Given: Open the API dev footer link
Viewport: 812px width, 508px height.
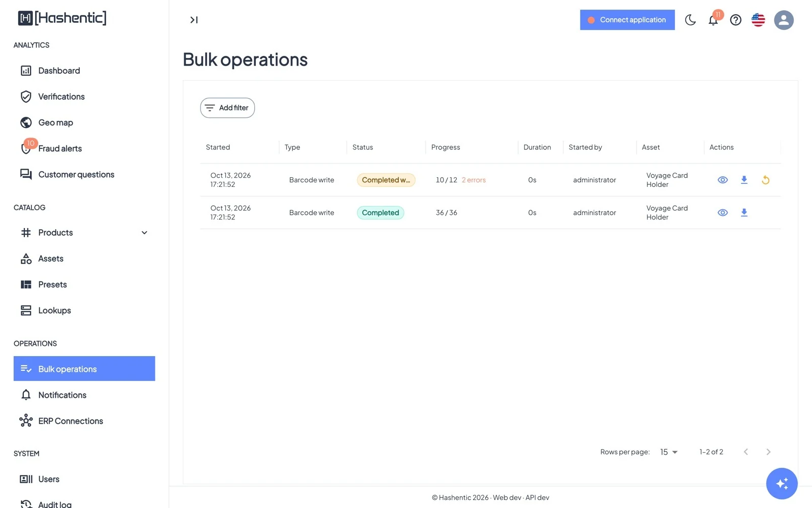Looking at the screenshot, I should tap(537, 497).
